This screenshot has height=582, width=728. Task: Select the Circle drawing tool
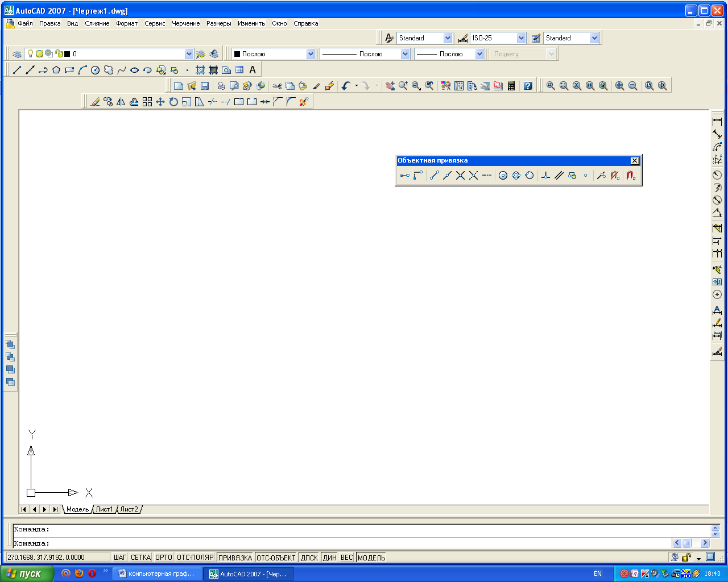click(96, 70)
